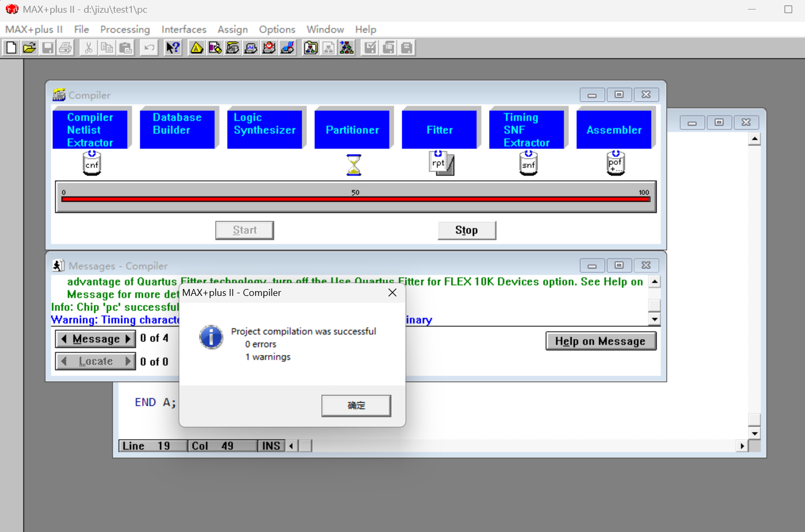Click the Save floppy disk icon
The width and height of the screenshot is (805, 532).
pyautogui.click(x=48, y=48)
